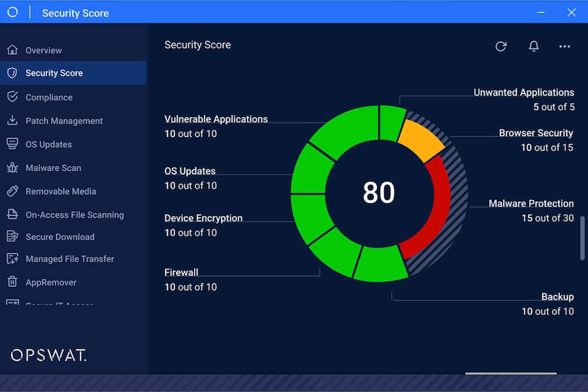Go to Secure Download section

point(59,237)
